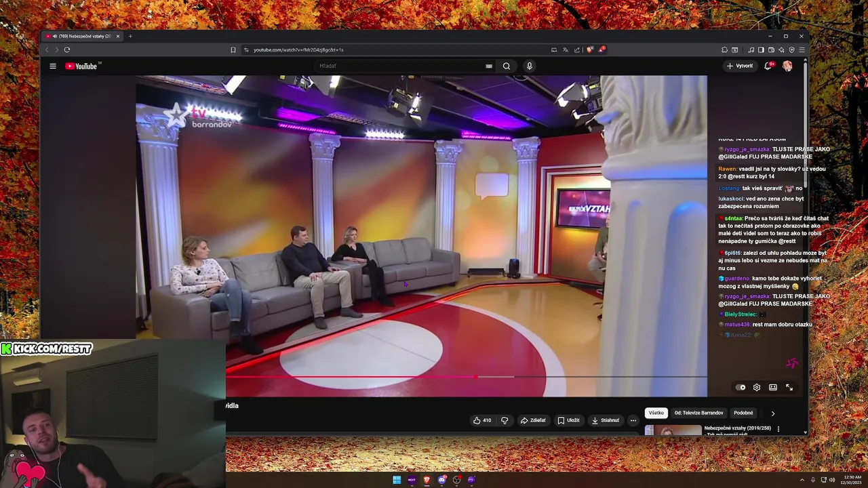Select the Všetko filter chip
The height and width of the screenshot is (488, 868).
coord(656,413)
